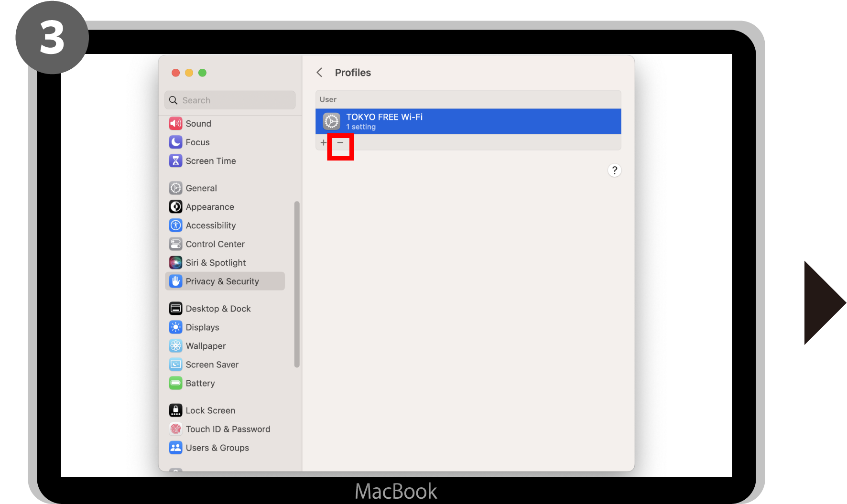847x504 pixels.
Task: Click the Screen Time hourglass icon
Action: [175, 161]
